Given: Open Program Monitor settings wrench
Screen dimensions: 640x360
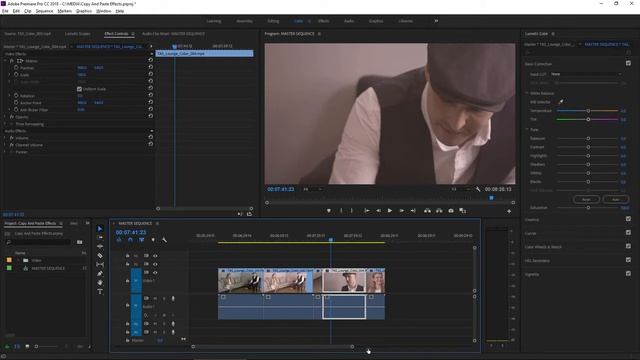Looking at the screenshot, I should [x=478, y=189].
